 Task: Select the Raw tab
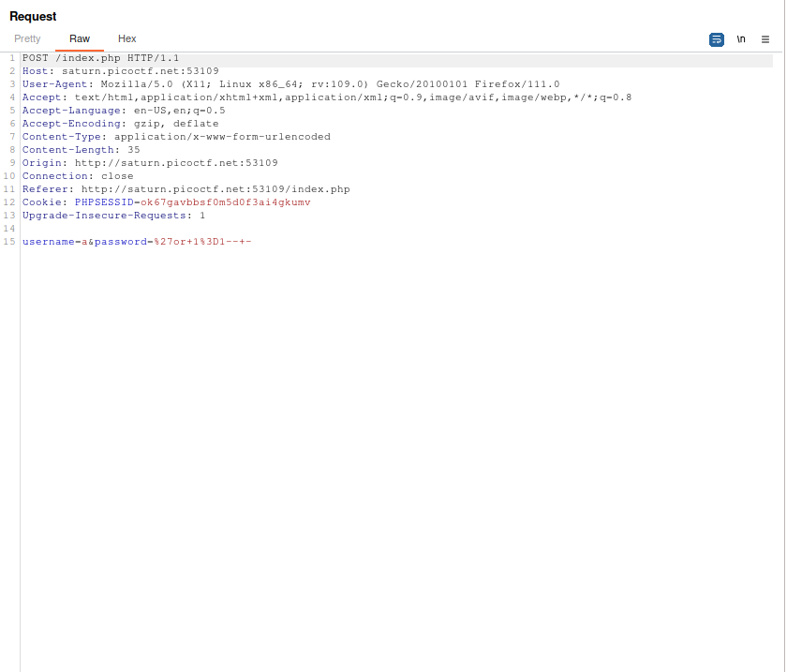(x=79, y=39)
